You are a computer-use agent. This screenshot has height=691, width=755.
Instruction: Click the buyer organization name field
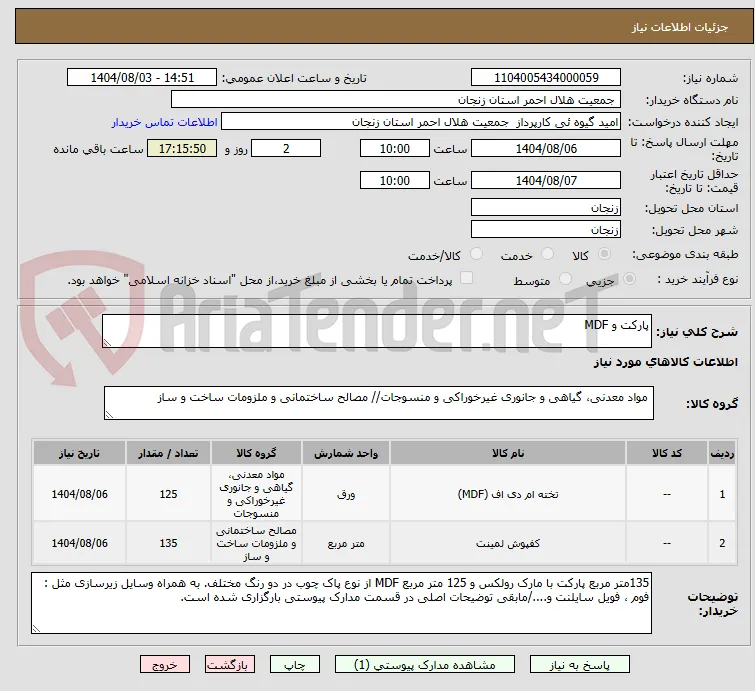(x=396, y=100)
